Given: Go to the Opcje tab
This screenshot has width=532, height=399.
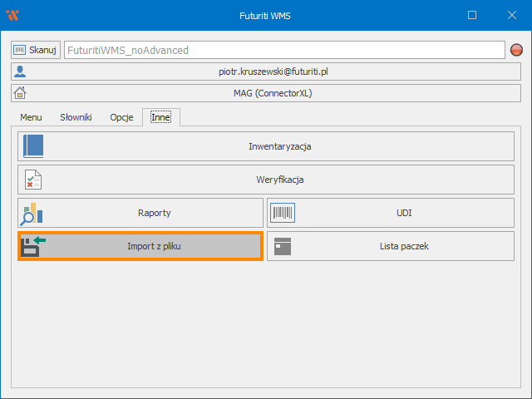Looking at the screenshot, I should [x=121, y=117].
